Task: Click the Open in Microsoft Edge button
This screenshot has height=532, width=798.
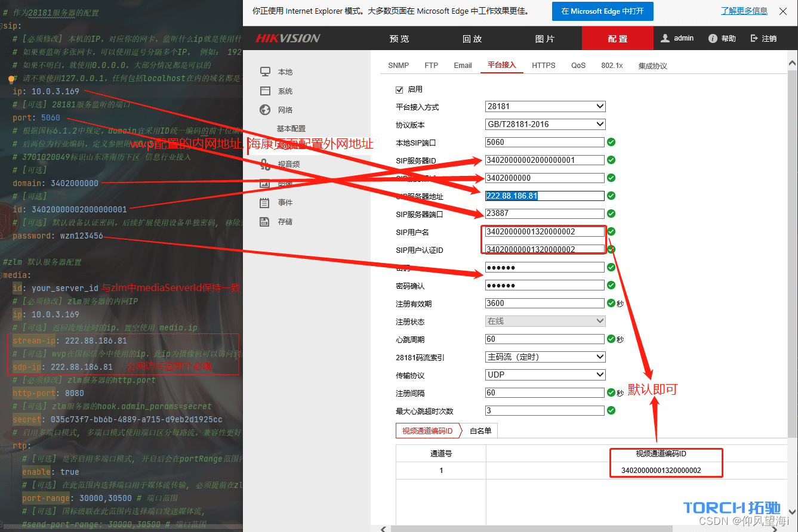Action: 602,11
